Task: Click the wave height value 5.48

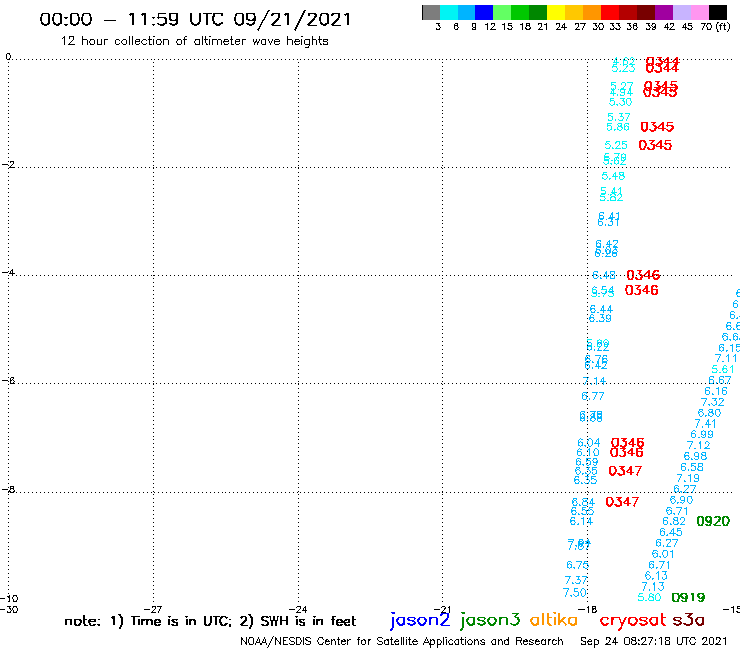Action: tap(613, 176)
